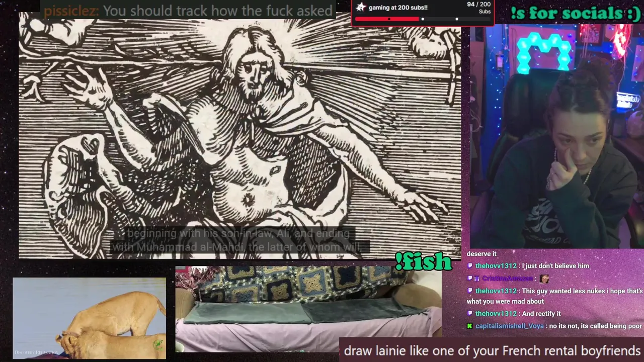Image resolution: width=644 pixels, height=362 pixels.
Task: Click username thehovv1312 on 'And rectify it'
Action: coord(496,314)
